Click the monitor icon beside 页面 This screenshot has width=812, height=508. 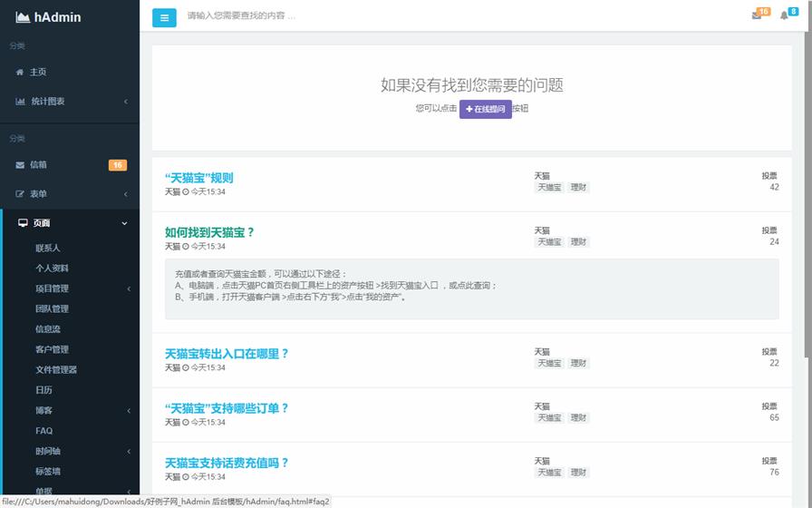point(23,223)
